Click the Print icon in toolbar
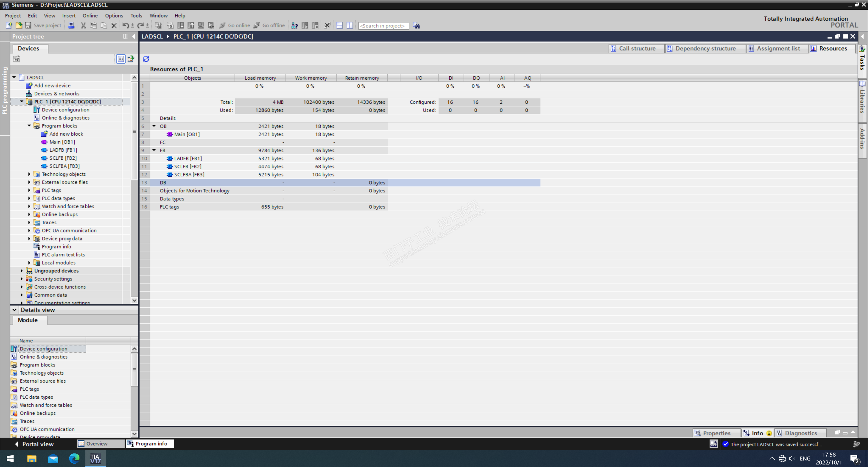 (71, 26)
